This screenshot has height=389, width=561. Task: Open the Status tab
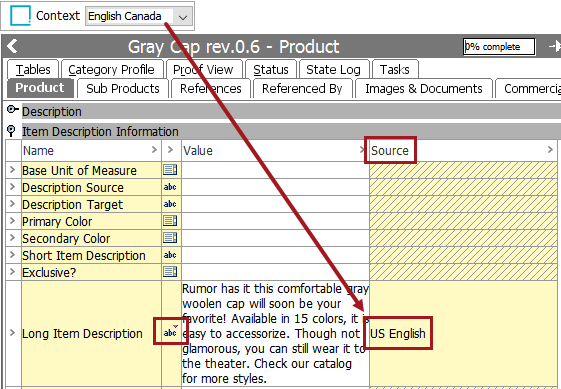click(271, 69)
